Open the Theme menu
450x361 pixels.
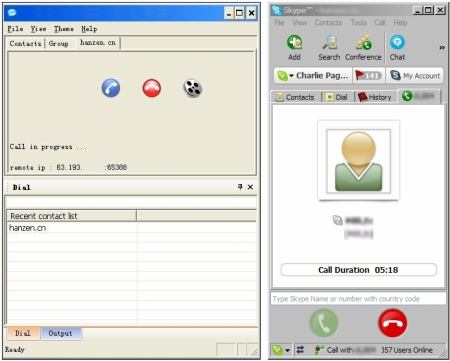coord(64,29)
